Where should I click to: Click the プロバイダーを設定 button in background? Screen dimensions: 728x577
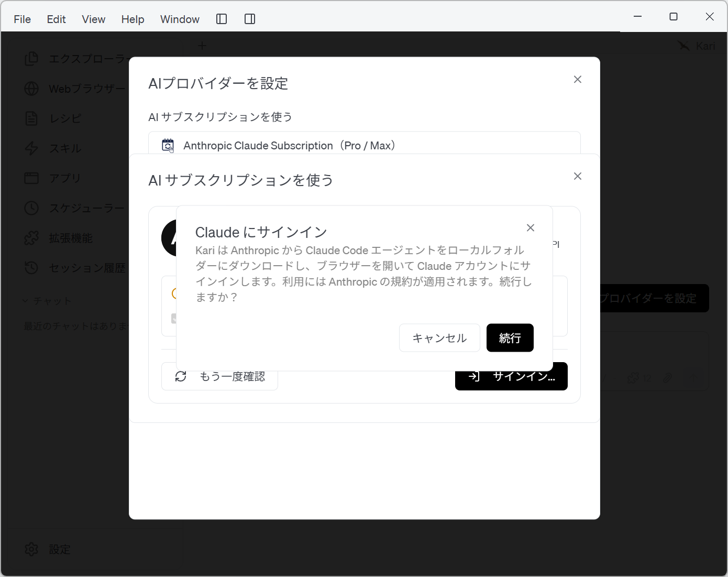click(654, 298)
